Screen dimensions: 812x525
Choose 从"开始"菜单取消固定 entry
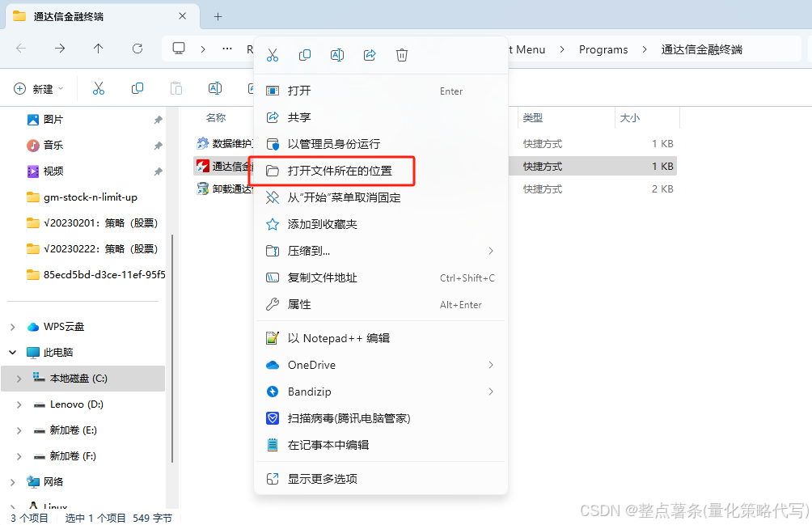[381, 197]
